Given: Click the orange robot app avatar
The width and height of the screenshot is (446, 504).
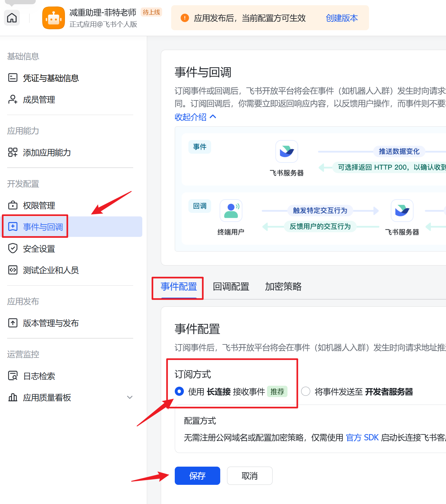Looking at the screenshot, I should 54,18.
